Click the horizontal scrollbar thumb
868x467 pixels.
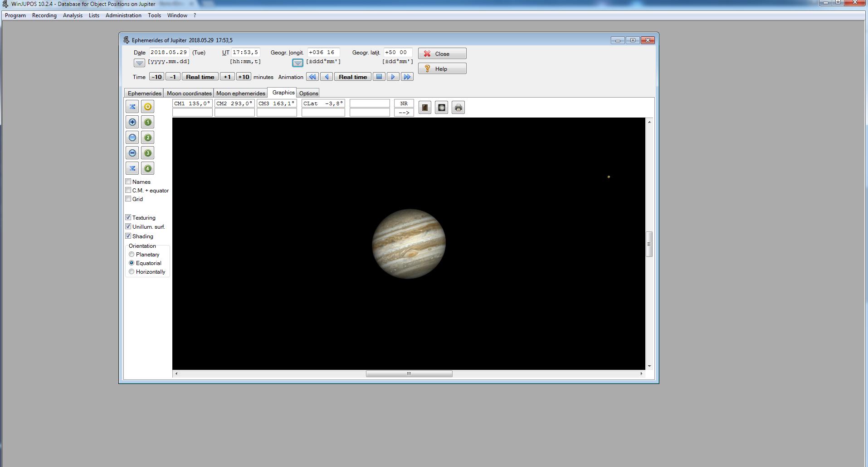click(x=409, y=374)
